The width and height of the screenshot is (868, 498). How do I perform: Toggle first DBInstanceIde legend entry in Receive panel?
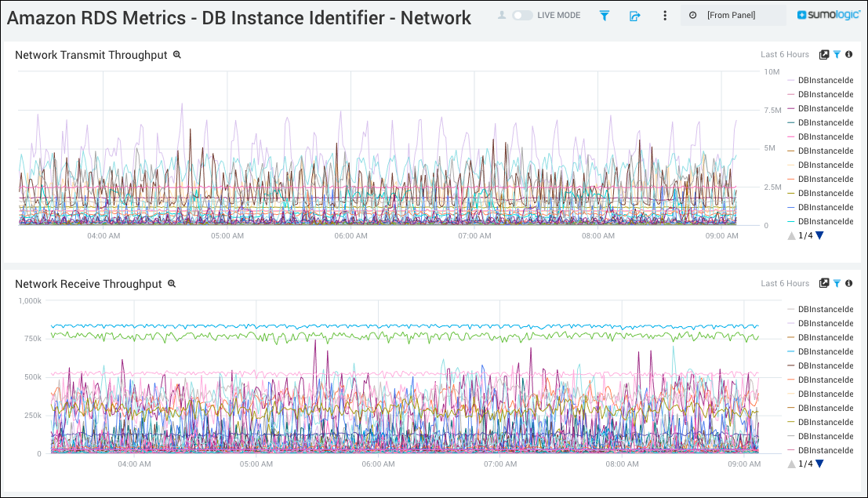point(820,309)
